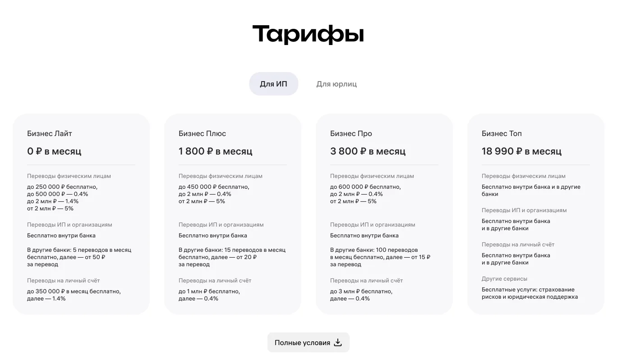This screenshot has height=364, width=617.
Task: Select the Для ИП tab
Action: 273,84
